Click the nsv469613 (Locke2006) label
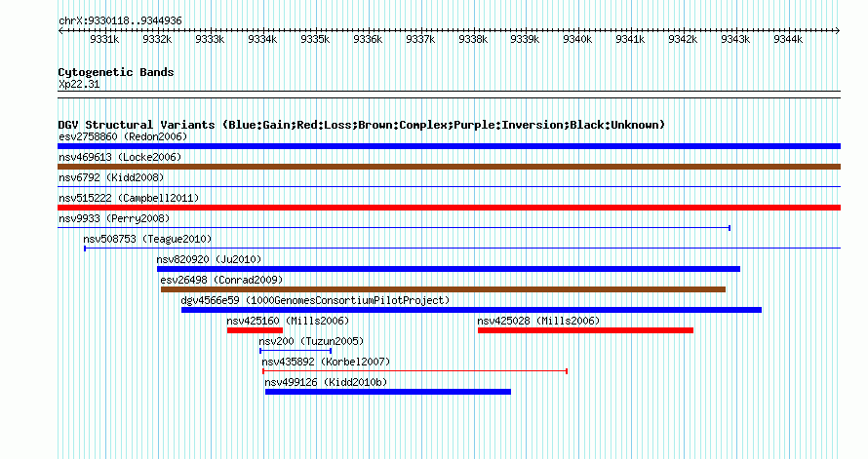This screenshot has height=459, width=868. click(120, 157)
